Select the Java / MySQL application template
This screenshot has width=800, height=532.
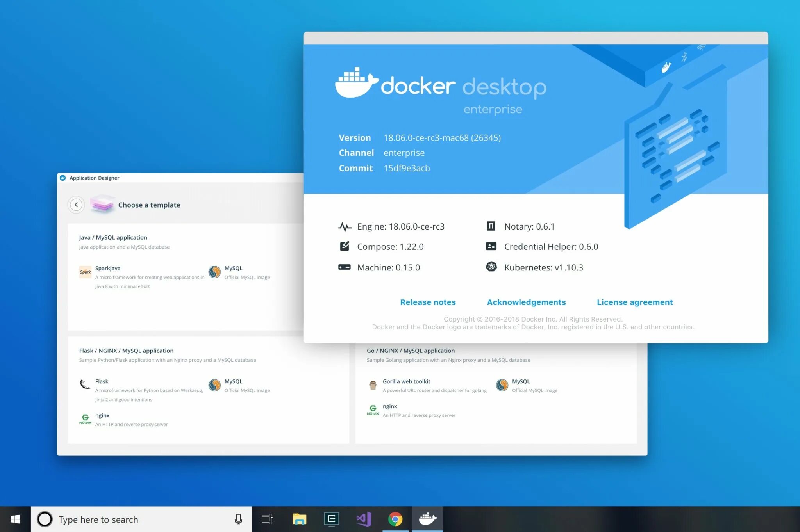pos(113,237)
